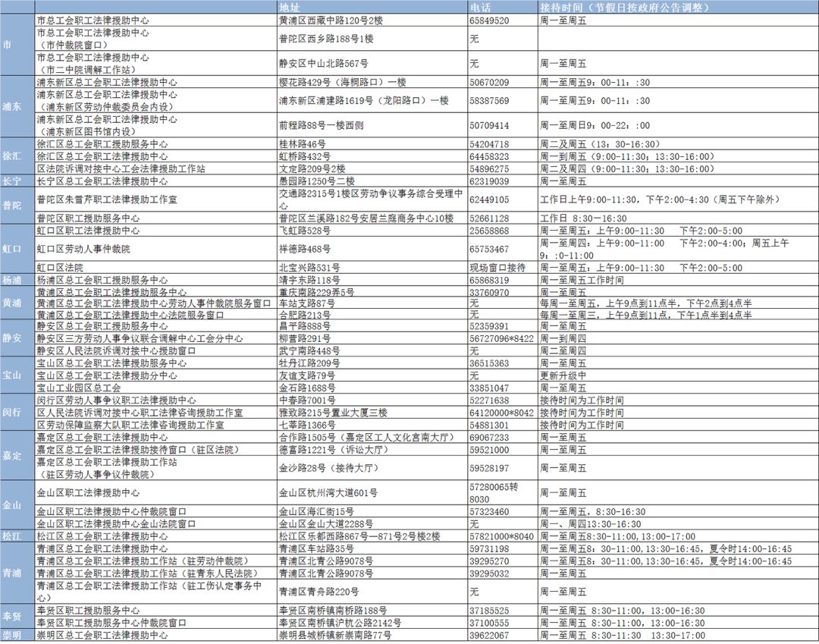Select phone number 33851047

(489, 388)
